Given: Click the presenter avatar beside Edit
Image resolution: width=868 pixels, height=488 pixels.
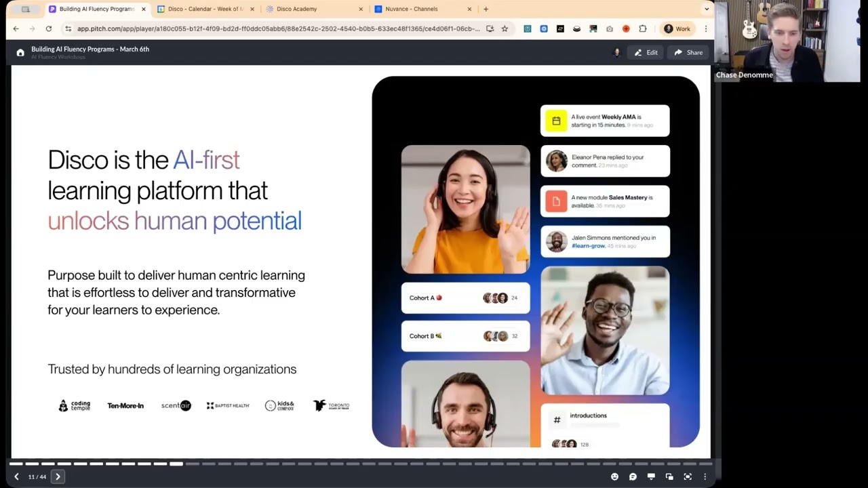Looking at the screenshot, I should pos(616,52).
